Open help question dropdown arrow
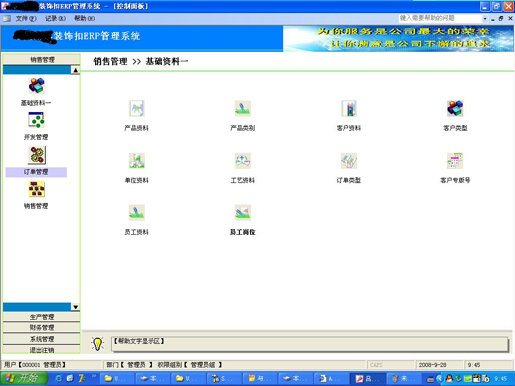The image size is (515, 386). [485, 19]
